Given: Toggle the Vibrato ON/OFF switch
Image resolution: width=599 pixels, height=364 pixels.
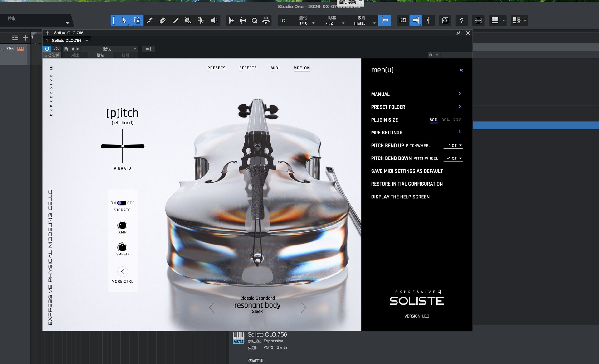Looking at the screenshot, I should point(122,203).
